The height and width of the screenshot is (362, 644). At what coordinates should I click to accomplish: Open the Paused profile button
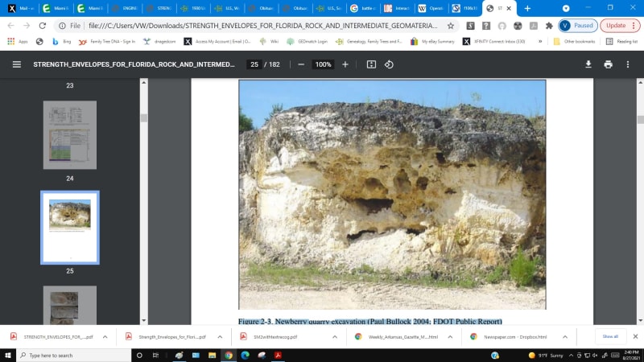tap(578, 26)
